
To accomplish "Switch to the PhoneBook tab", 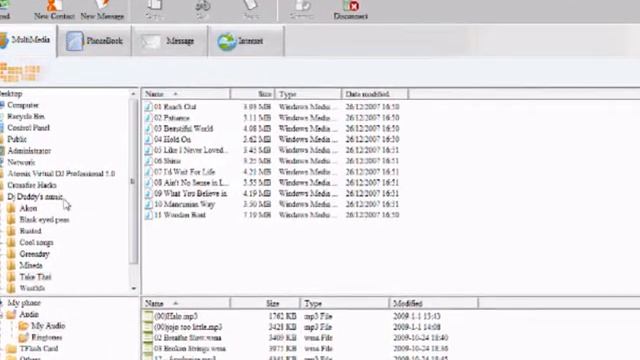I will 95,40.
